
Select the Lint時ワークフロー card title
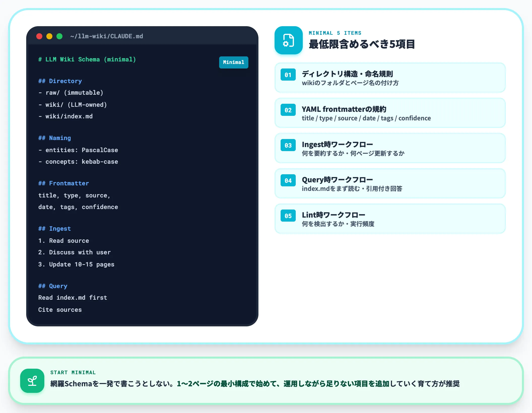coord(334,215)
